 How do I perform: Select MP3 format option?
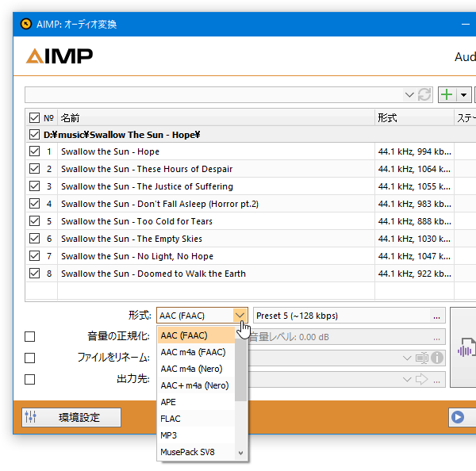196,435
